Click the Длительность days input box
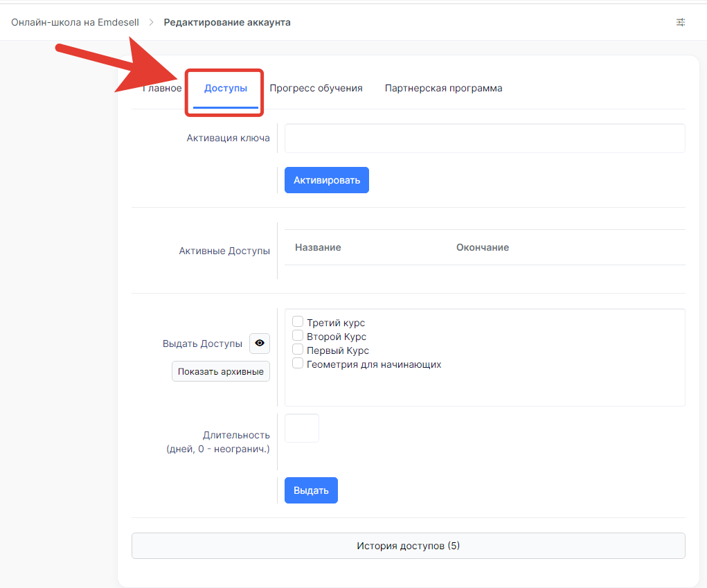Screen dimensions: 707x588 [301, 428]
